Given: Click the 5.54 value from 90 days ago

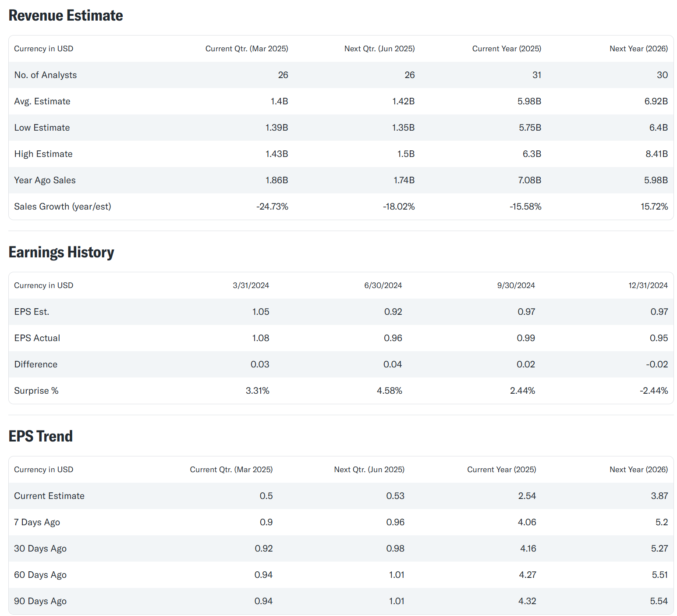Looking at the screenshot, I should pos(659,601).
